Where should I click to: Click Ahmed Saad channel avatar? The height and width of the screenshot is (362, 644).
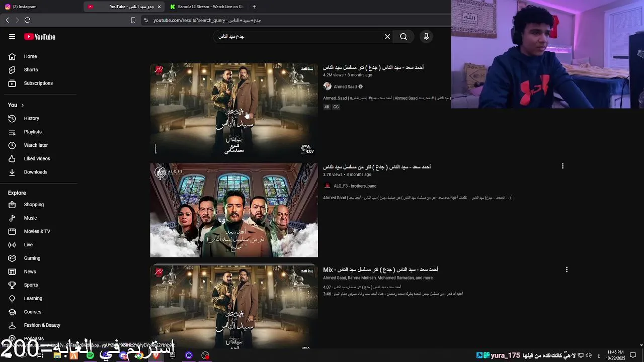coord(327,86)
